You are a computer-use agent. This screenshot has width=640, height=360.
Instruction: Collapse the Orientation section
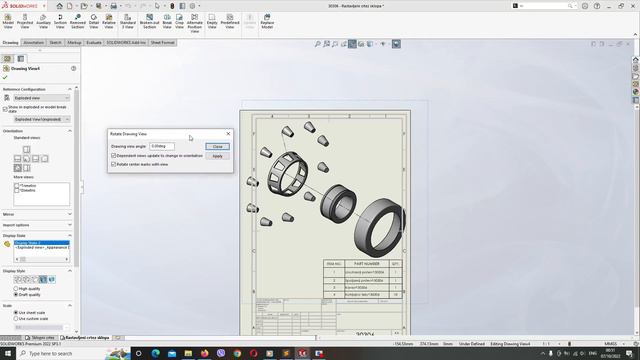(x=70, y=131)
